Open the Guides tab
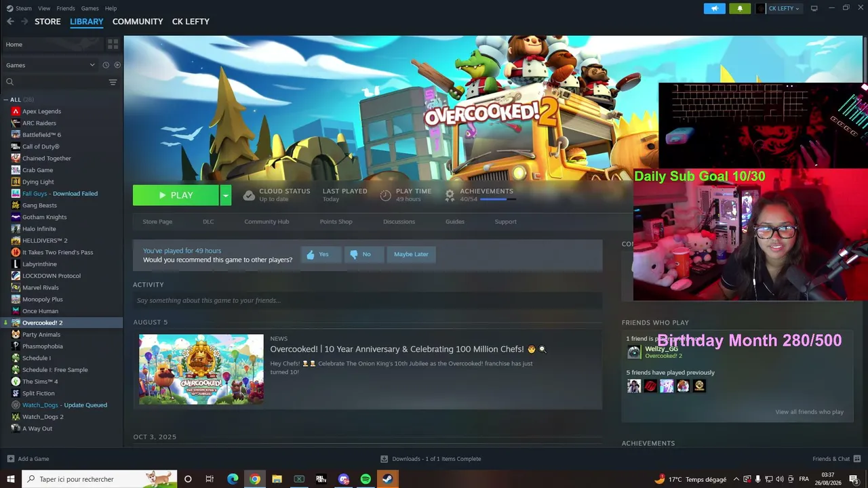Image resolution: width=868 pixels, height=488 pixels. (x=455, y=222)
